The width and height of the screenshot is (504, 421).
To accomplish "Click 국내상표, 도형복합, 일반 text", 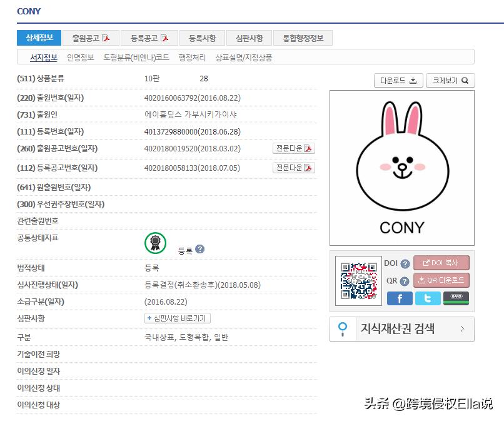I will coord(186,337).
